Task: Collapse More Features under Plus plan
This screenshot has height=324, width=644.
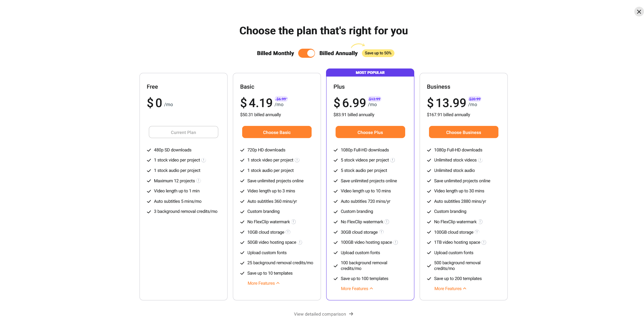Action: point(357,289)
